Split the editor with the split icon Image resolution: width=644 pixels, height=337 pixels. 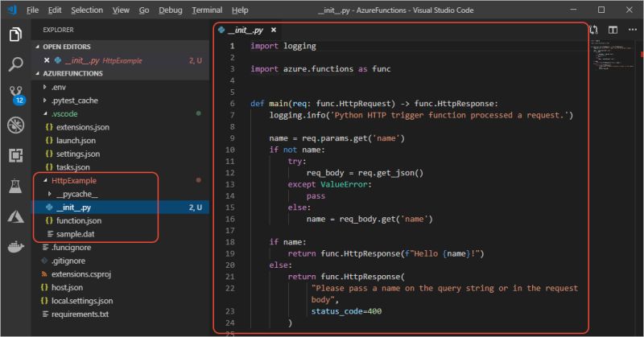coord(613,30)
